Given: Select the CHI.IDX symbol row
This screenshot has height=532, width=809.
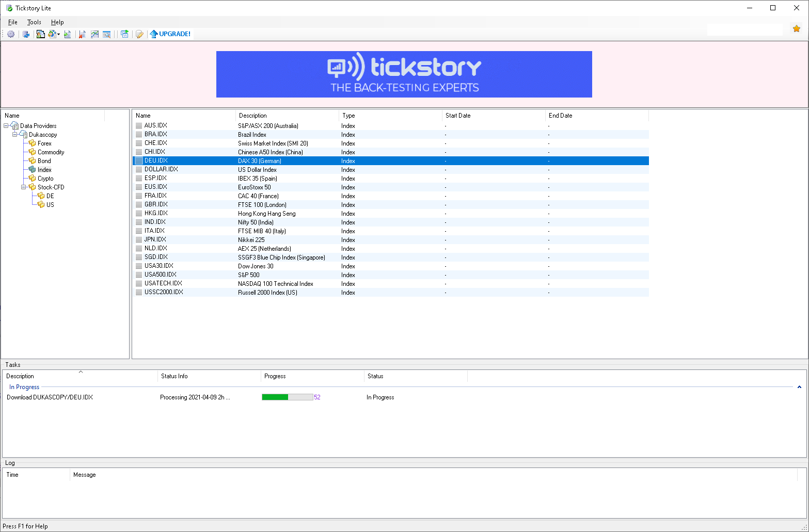Looking at the screenshot, I should [x=391, y=152].
